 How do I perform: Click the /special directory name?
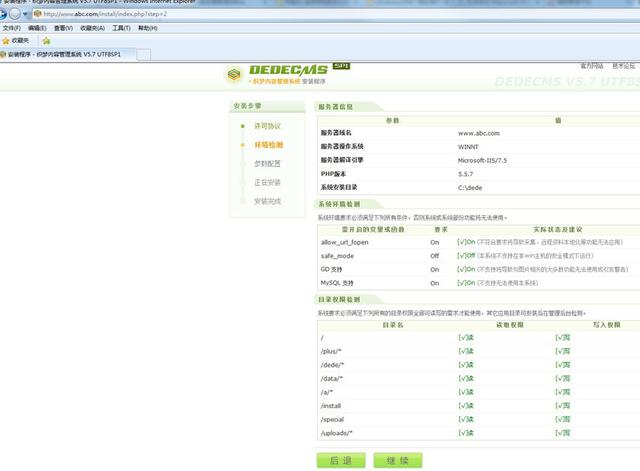332,419
